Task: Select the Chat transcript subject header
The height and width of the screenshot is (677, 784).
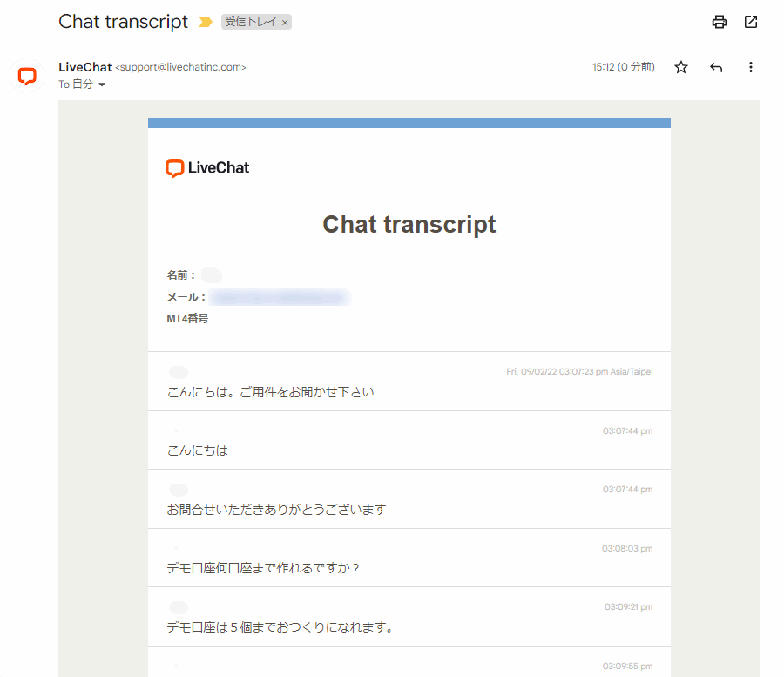Action: pyautogui.click(x=123, y=22)
